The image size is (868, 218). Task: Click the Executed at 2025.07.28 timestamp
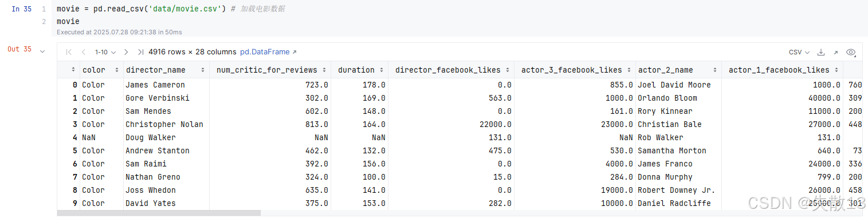point(119,32)
